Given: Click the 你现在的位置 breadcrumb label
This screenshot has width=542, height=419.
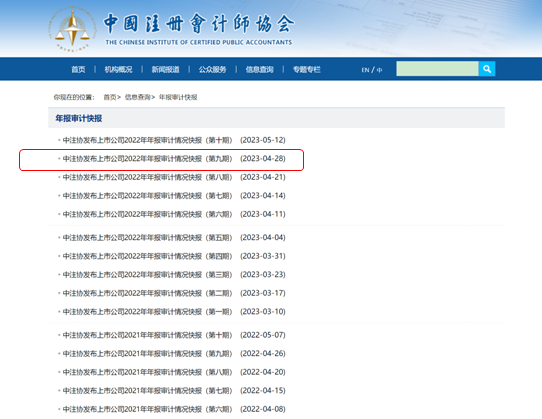Looking at the screenshot, I should tap(74, 97).
